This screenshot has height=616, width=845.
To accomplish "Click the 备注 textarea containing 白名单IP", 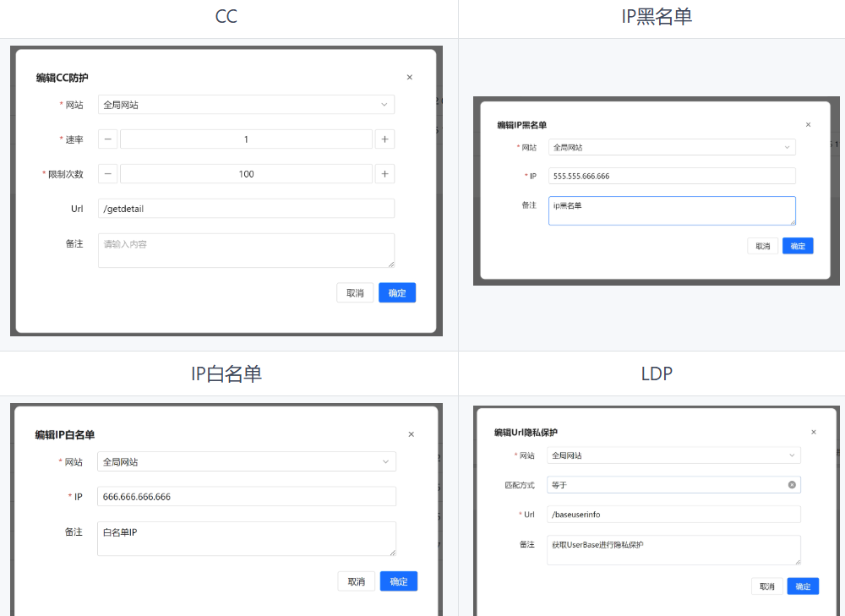I will pos(247,538).
